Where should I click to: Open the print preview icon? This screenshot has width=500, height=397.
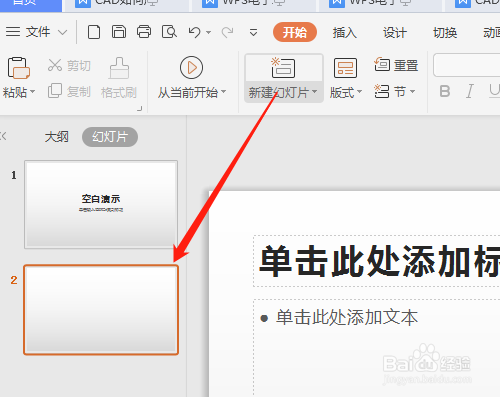point(169,32)
